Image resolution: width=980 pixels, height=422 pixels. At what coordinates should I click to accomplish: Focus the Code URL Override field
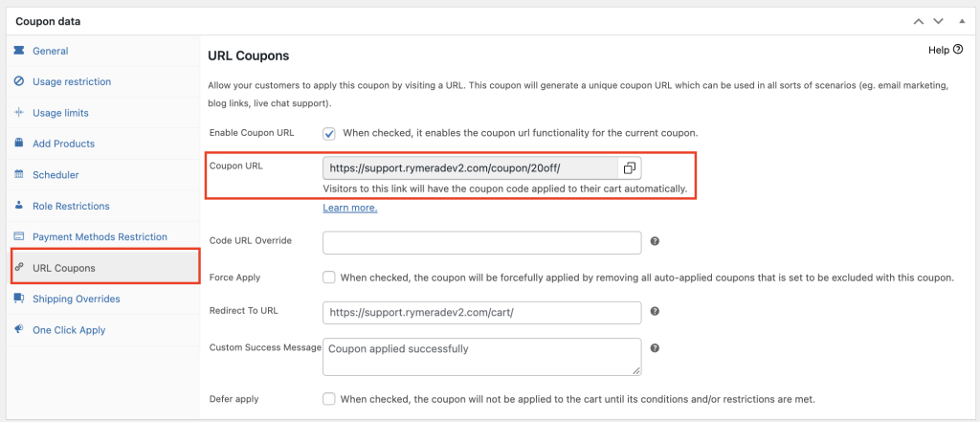(x=482, y=242)
